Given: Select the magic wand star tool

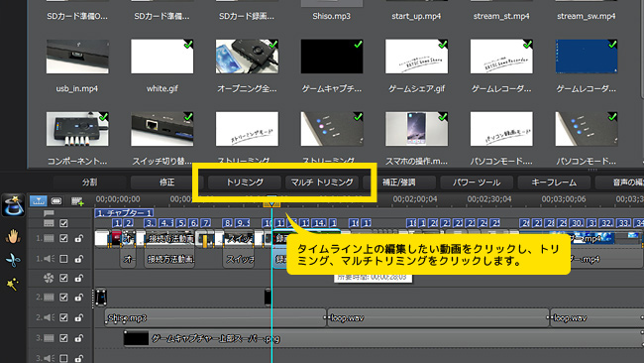Looking at the screenshot, I should [x=12, y=284].
